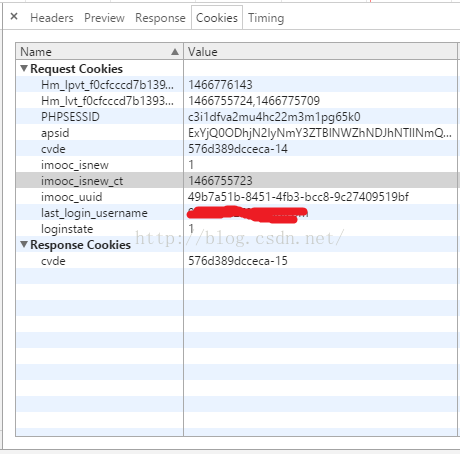Toggle sort order arrow in Name header
The height and width of the screenshot is (454, 460).
tap(175, 52)
